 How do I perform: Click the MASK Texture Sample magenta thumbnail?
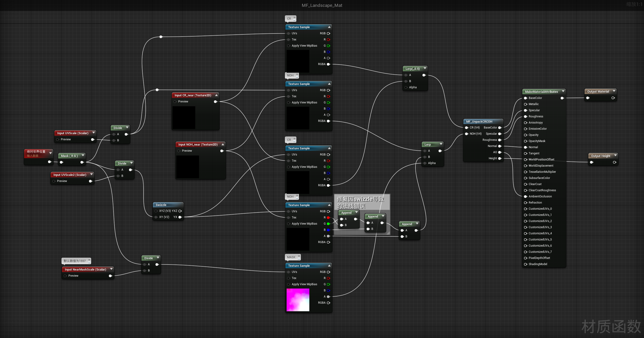[298, 300]
